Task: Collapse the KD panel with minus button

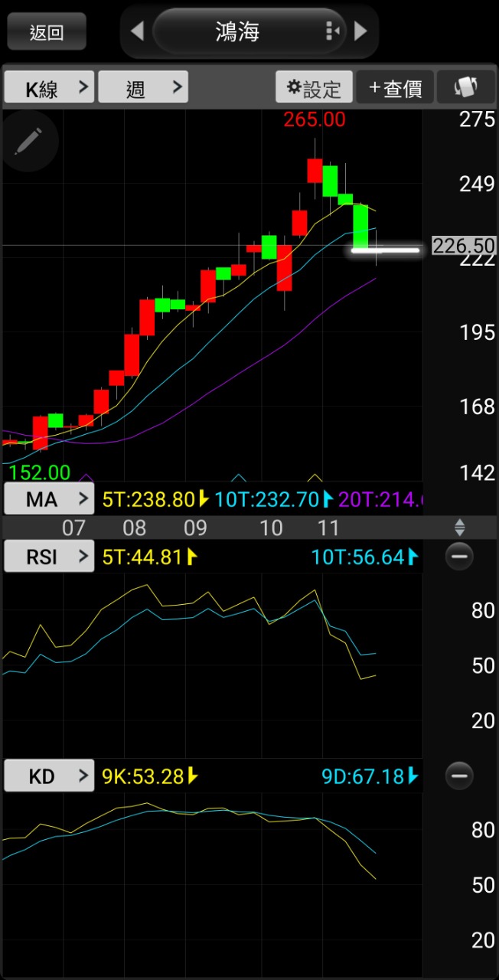Action: point(459,776)
